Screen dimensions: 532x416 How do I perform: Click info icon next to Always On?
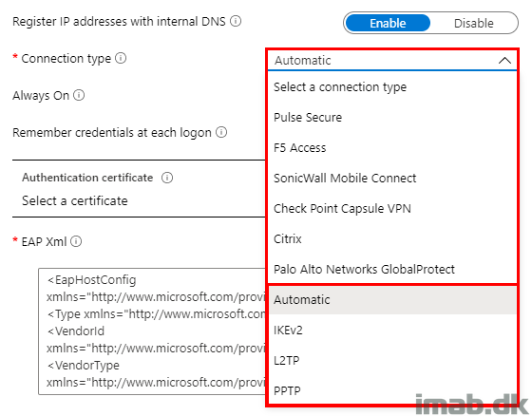click(x=79, y=95)
